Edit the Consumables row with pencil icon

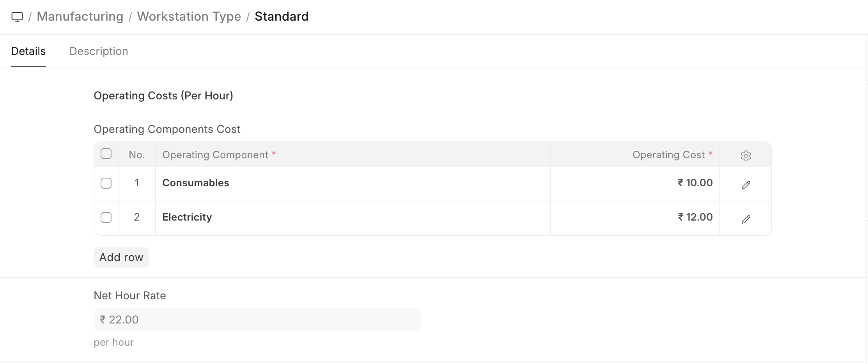click(746, 185)
